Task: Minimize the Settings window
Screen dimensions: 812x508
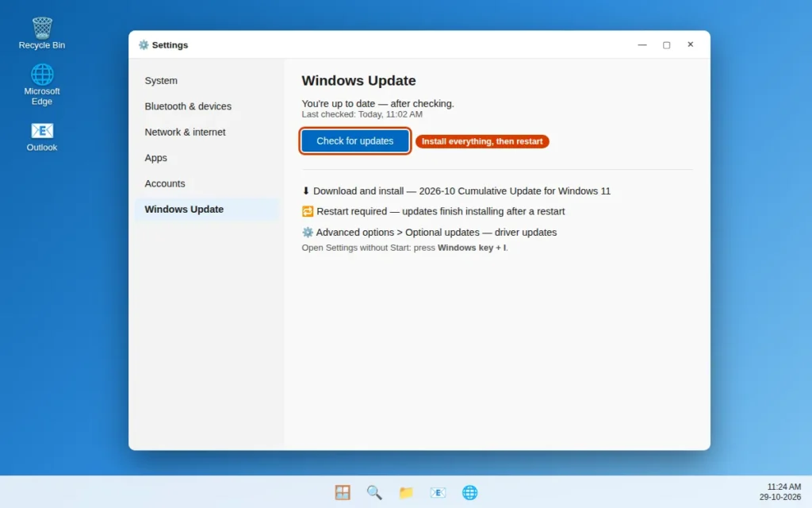Action: [642, 44]
